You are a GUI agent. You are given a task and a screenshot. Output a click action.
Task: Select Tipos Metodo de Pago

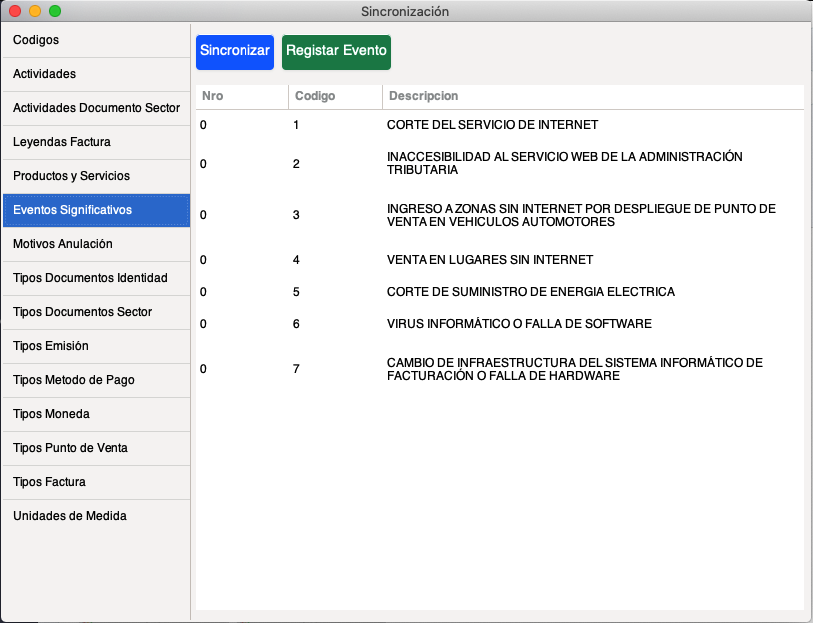pos(95,380)
